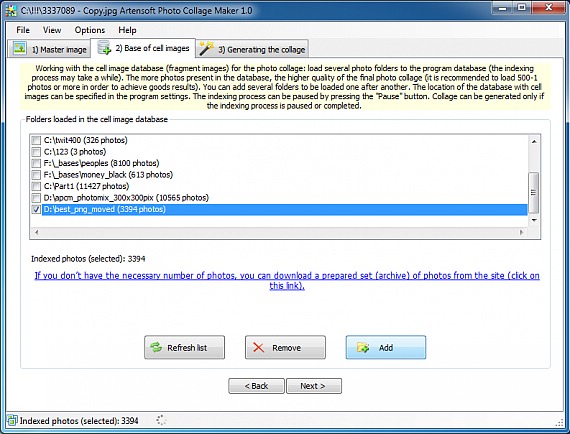Click the window resize grip in status bar
The width and height of the screenshot is (570, 434).
coord(560,422)
